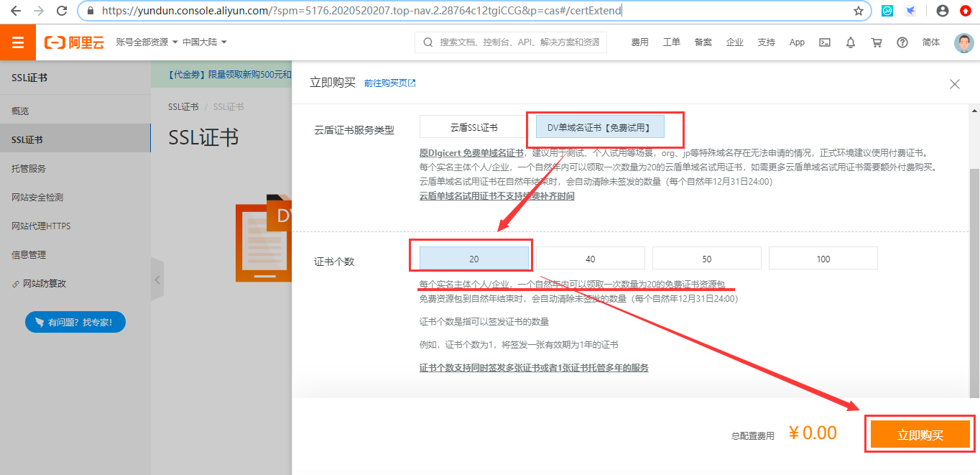Click the user avatar in the top bar
980x475 pixels.
[963, 42]
